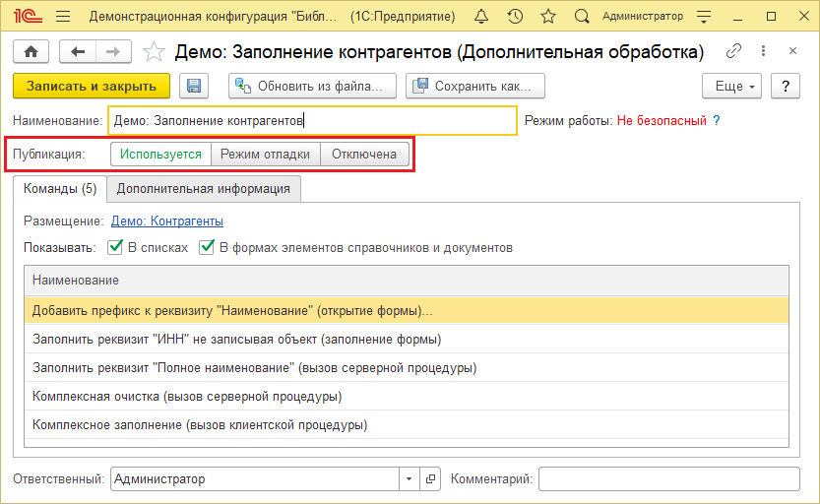Uncheck the "В списках" checkbox

coord(115,247)
